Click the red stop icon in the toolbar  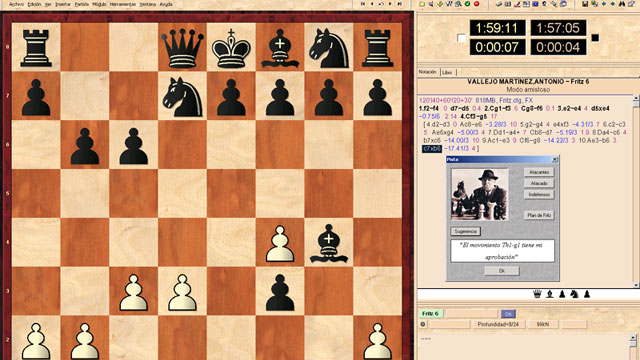pyautogui.click(x=476, y=4)
